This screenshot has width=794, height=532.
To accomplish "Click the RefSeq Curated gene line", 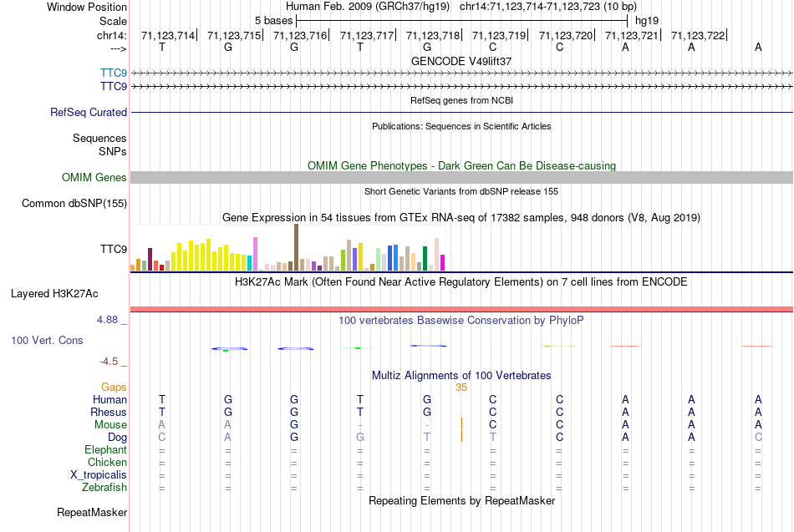I will 461,113.
